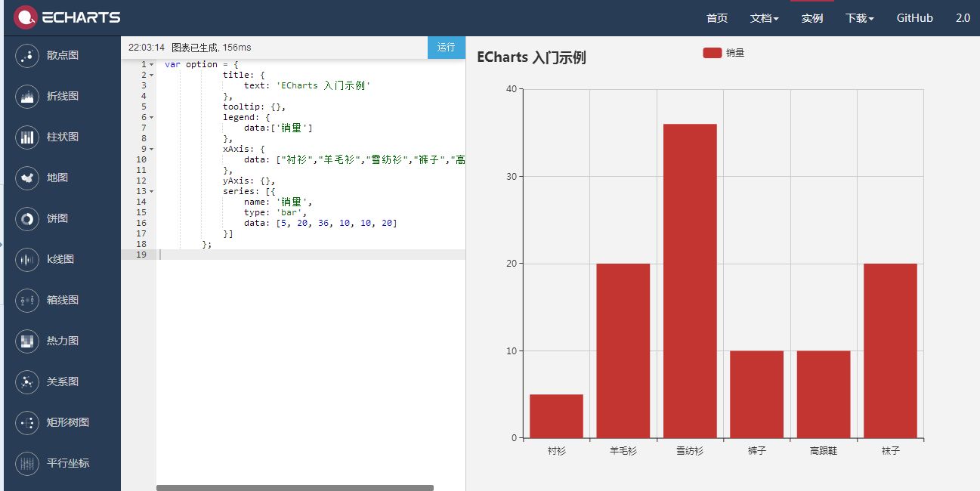The image size is (980, 491).
Task: Click the ECharts logo in header
Action: (67, 17)
